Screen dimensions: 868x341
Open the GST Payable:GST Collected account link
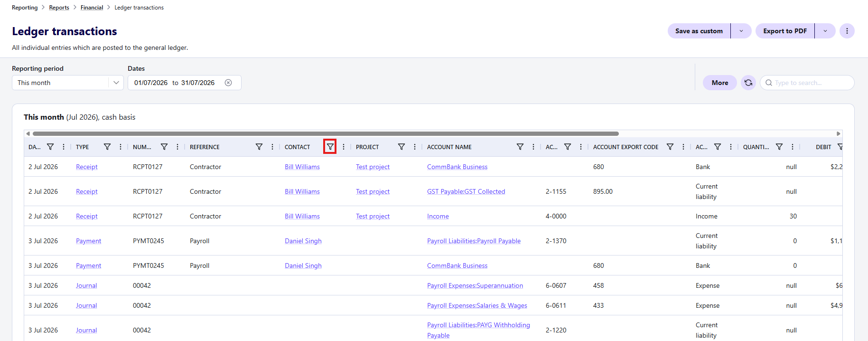pos(466,191)
